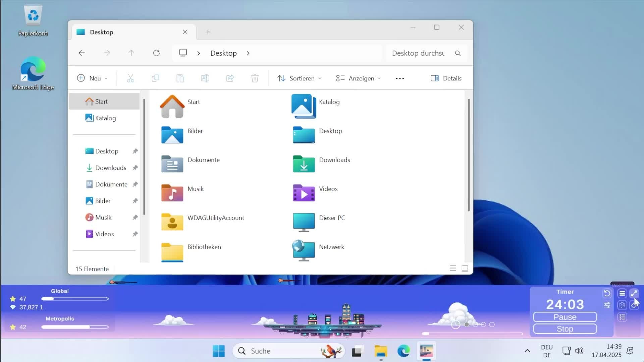This screenshot has height=362, width=644.
Task: Click the Cut scissors icon in toolbar
Action: (130, 78)
